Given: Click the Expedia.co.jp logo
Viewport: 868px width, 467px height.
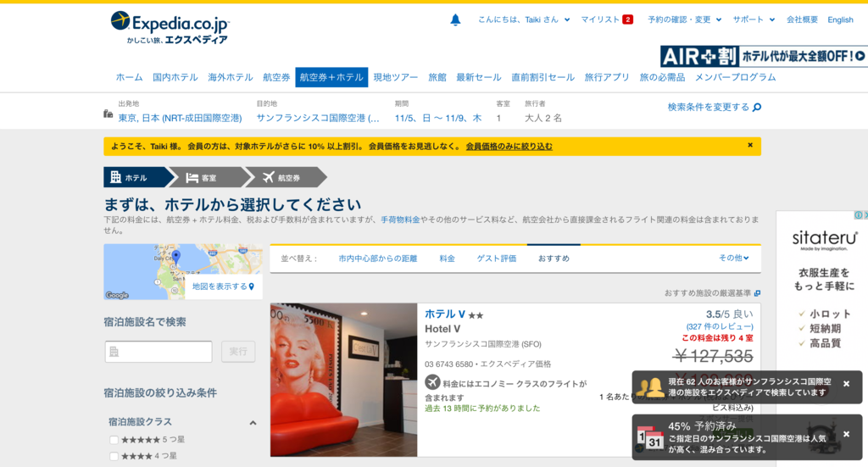Looking at the screenshot, I should pyautogui.click(x=170, y=28).
